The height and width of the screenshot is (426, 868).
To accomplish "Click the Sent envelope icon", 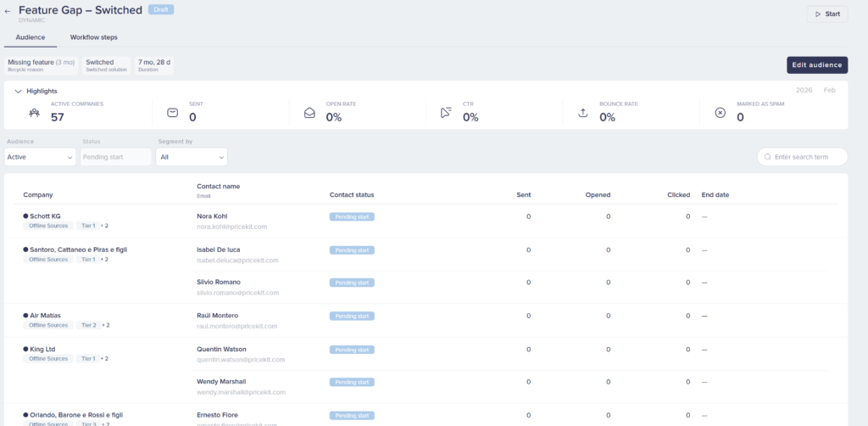I will [172, 113].
